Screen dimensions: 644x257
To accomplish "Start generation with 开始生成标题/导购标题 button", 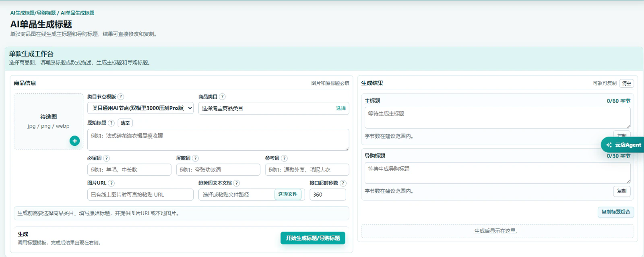I will [x=313, y=238].
